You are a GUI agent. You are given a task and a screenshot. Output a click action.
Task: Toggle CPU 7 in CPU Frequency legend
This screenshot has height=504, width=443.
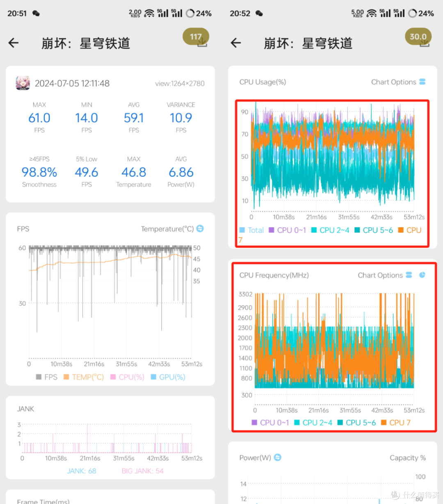point(396,422)
